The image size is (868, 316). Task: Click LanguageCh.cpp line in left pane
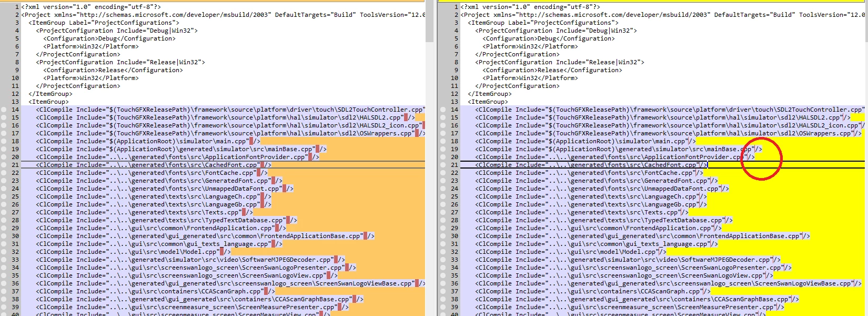click(154, 196)
